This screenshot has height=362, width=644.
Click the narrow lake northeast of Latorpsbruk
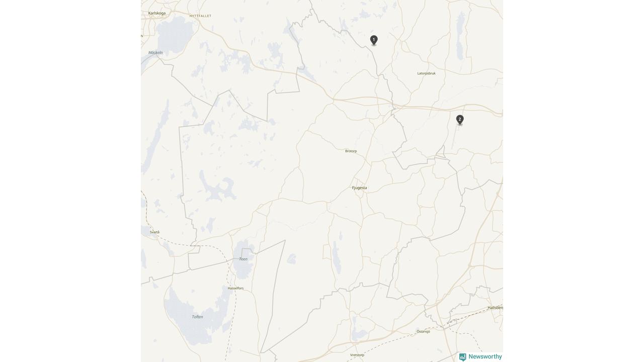point(460,35)
